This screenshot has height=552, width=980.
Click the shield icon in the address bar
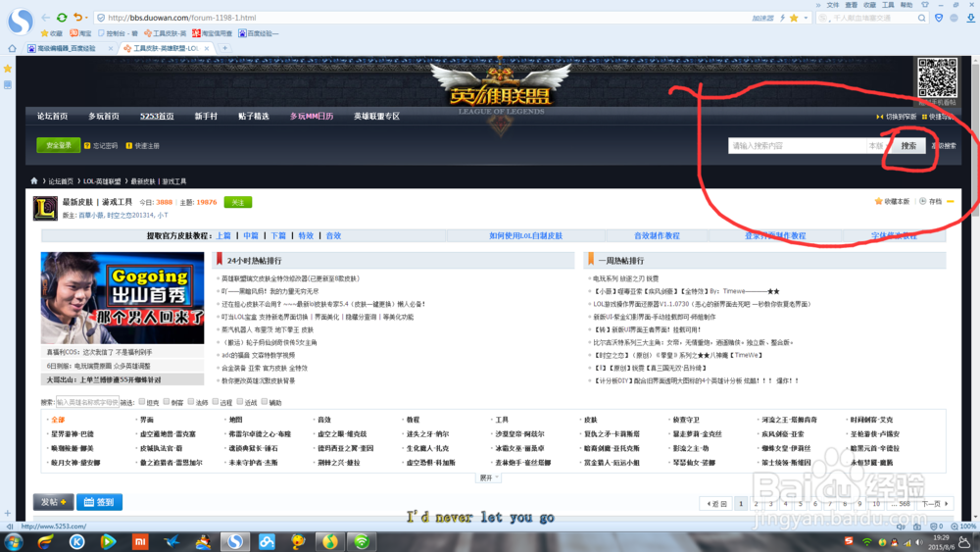(101, 18)
